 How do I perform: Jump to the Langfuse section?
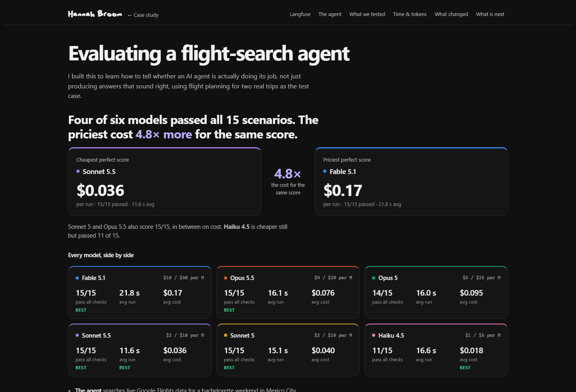300,14
